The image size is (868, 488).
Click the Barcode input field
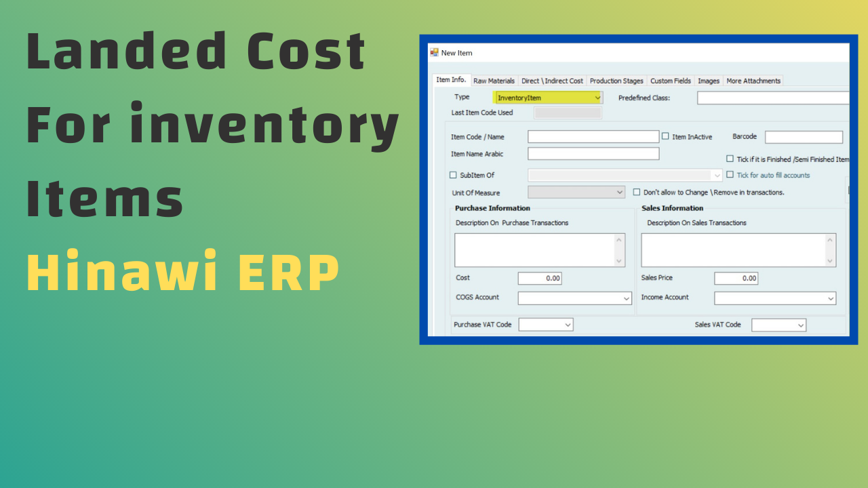[x=804, y=137]
